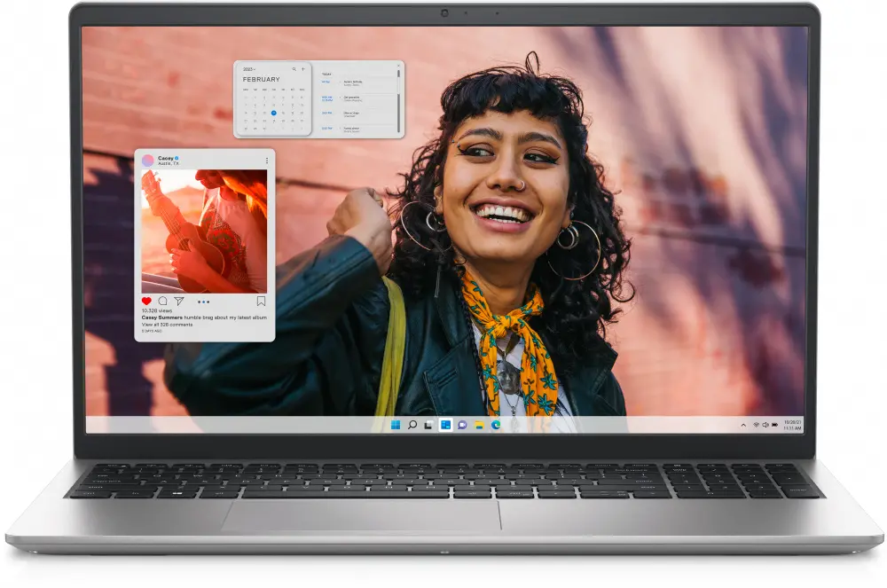Select the share arrow on the post

coord(178,301)
